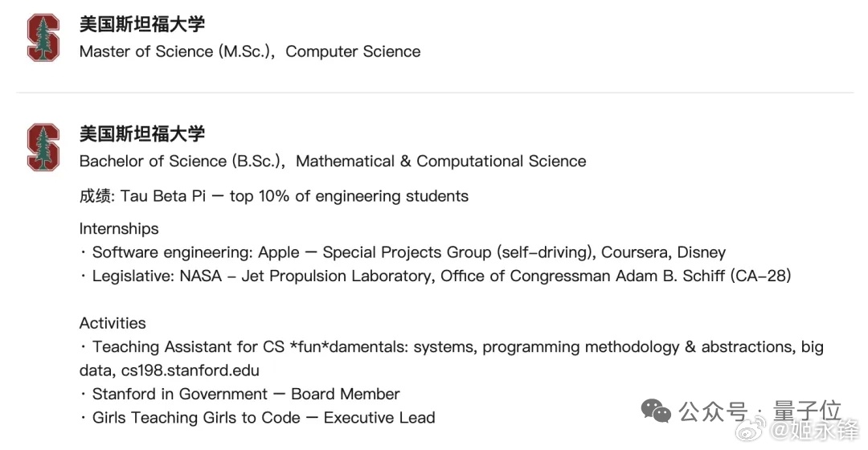The width and height of the screenshot is (868, 450).
Task: Click the WeChat icon in the watermark
Action: click(x=656, y=411)
